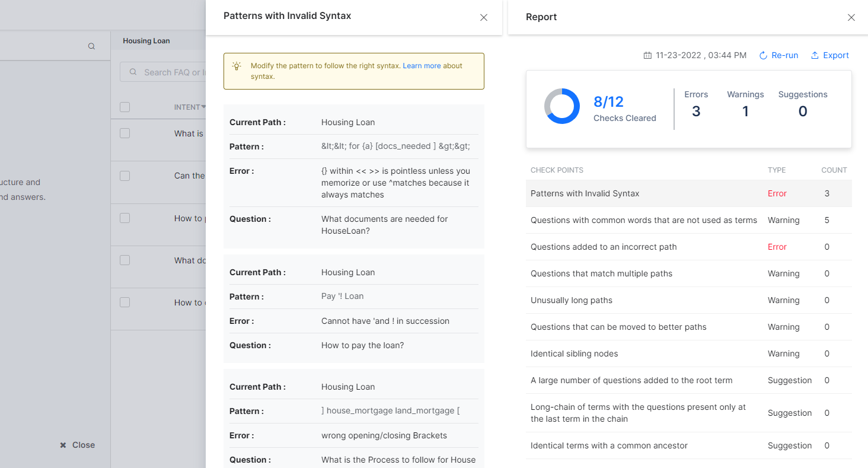
Task: Click the Close button at bottom left
Action: (78, 445)
